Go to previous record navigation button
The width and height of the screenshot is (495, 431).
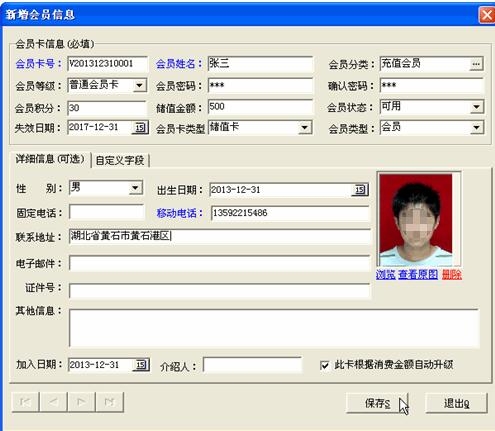[53, 402]
